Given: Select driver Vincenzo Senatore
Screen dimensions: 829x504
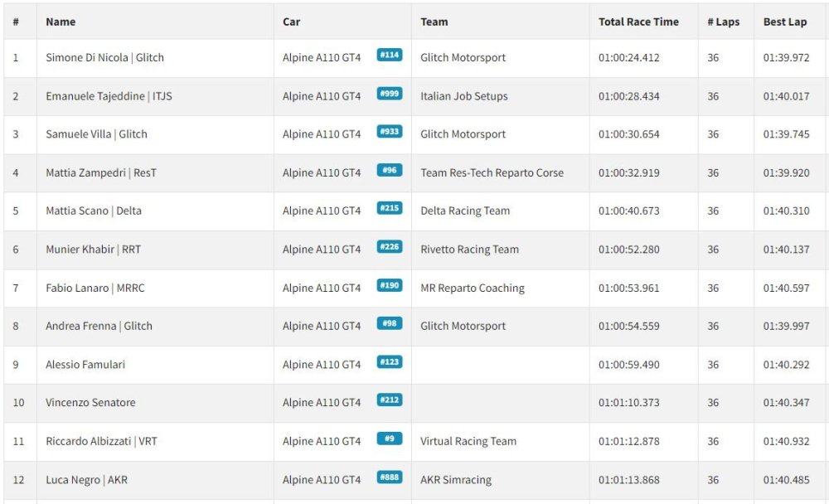Looking at the screenshot, I should pos(90,403).
